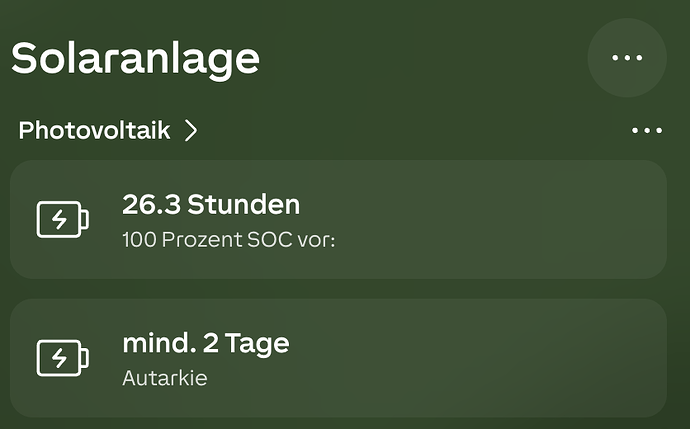Tap the word Stunden in first card

coord(244,205)
